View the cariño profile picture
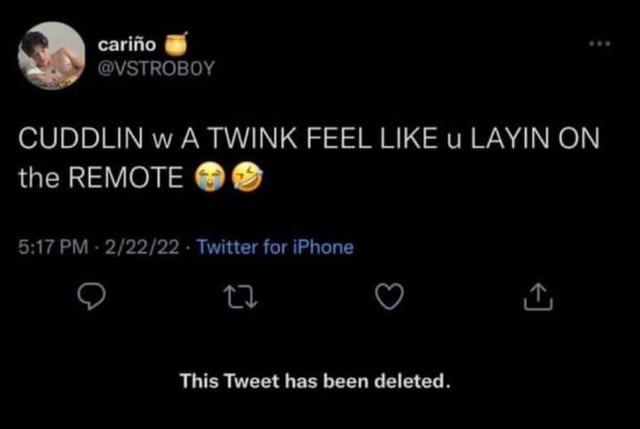This screenshot has height=429, width=640. (x=51, y=56)
